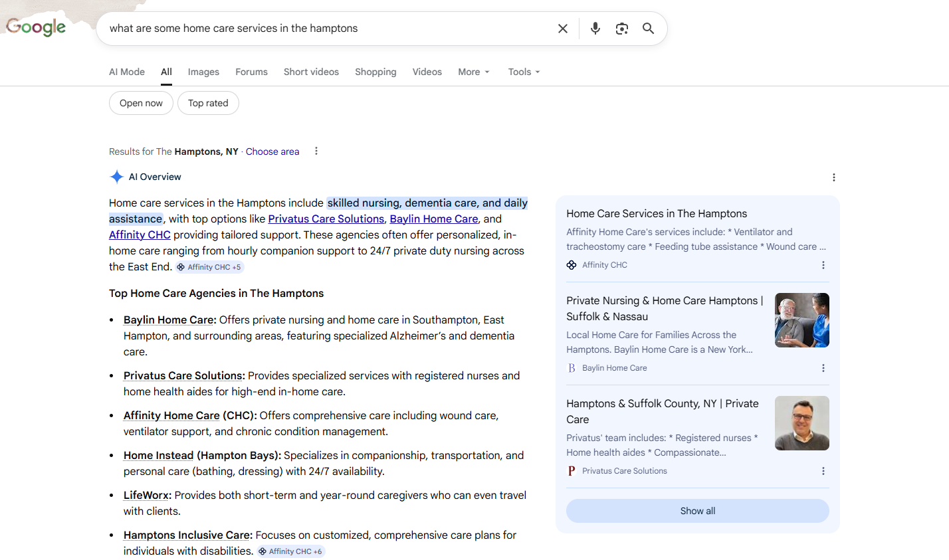The height and width of the screenshot is (560, 949).
Task: Toggle the Open now filter
Action: pos(141,103)
